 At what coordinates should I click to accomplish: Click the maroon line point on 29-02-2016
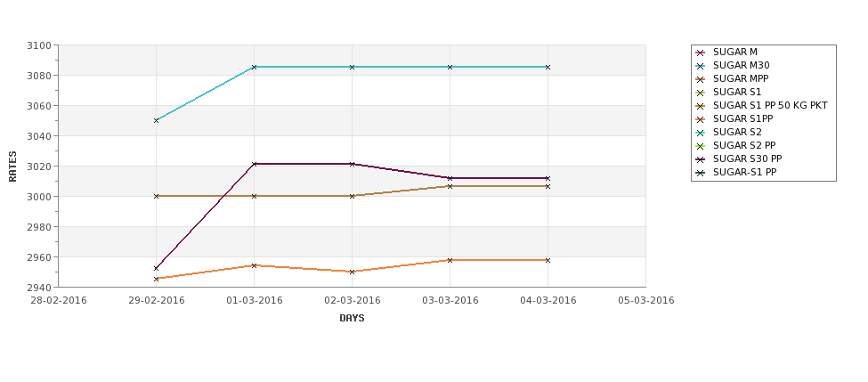click(156, 269)
